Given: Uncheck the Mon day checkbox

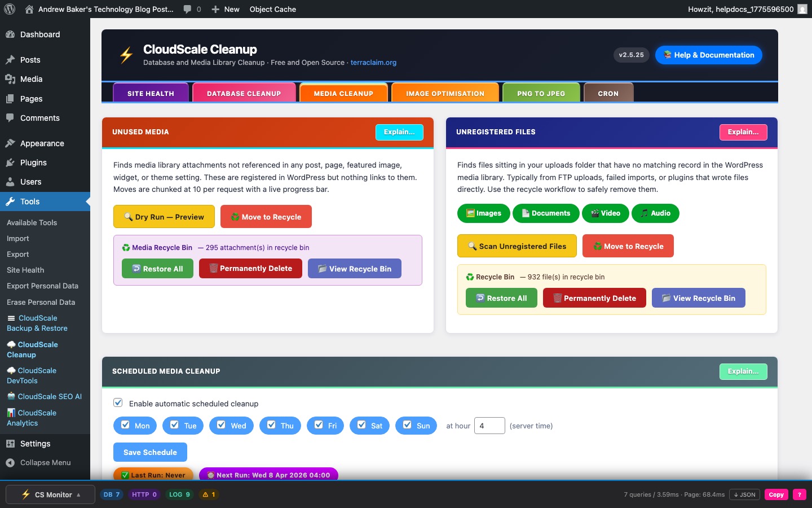Looking at the screenshot, I should (126, 425).
